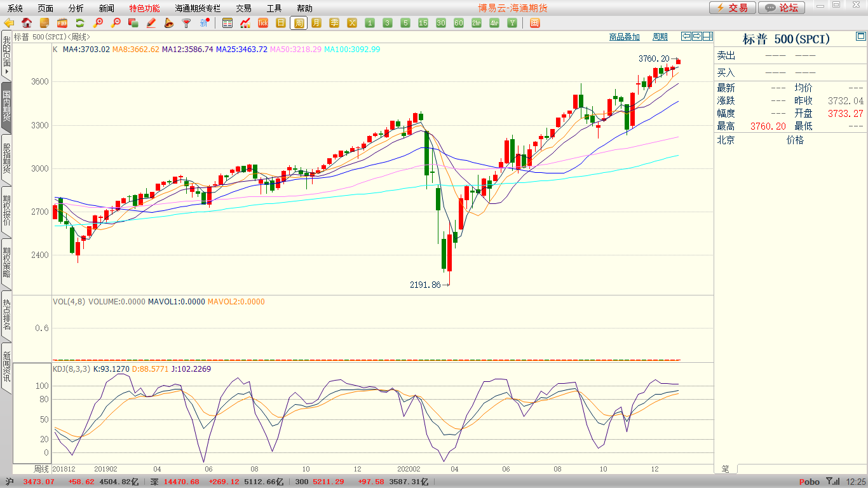868x488 pixels.
Task: Open the 新闻 menu
Action: tap(107, 8)
